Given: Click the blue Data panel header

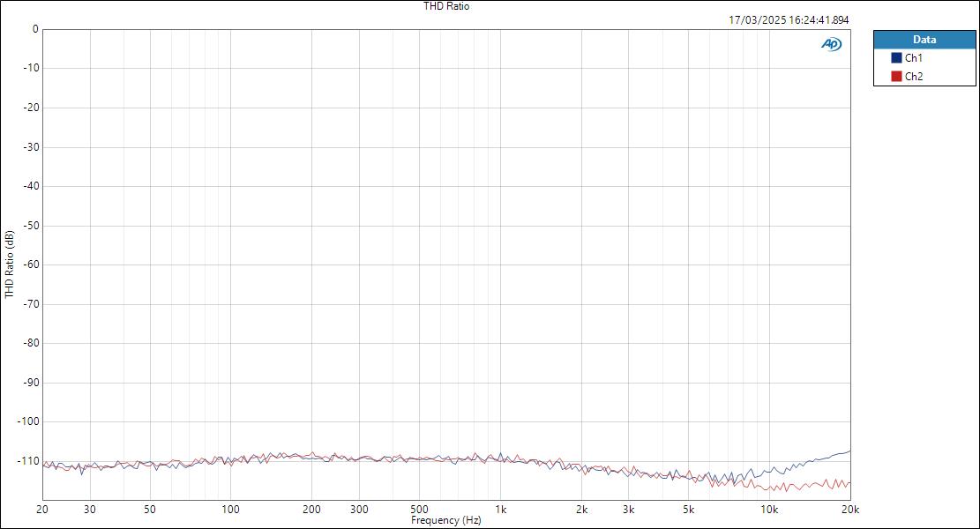Looking at the screenshot, I should (925, 39).
